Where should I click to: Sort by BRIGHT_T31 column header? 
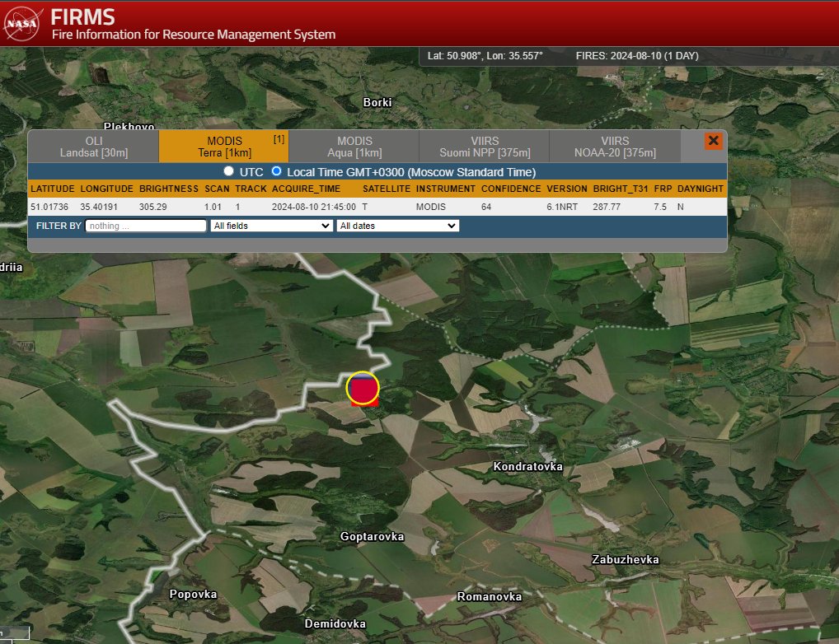click(x=620, y=189)
